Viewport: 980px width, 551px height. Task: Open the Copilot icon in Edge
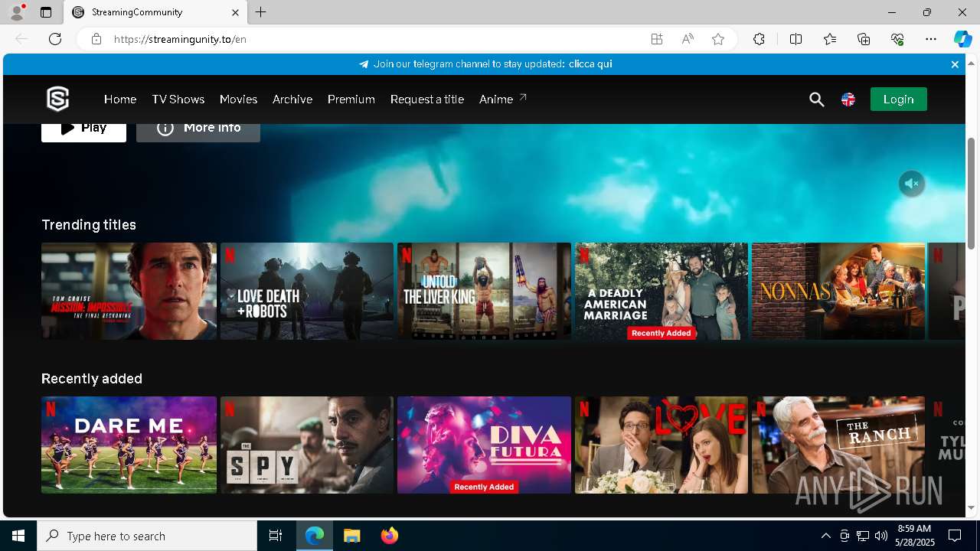963,39
